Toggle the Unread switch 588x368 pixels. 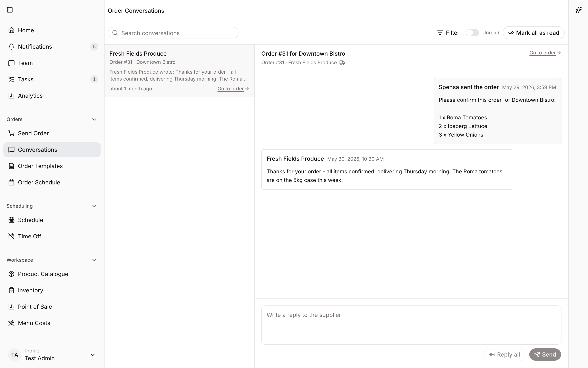tap(472, 33)
